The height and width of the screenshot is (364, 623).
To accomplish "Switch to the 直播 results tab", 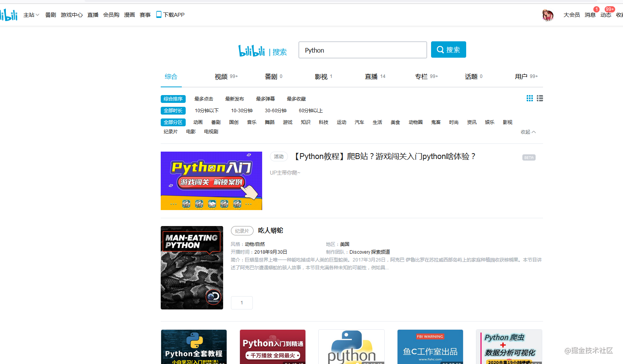I will tap(375, 76).
